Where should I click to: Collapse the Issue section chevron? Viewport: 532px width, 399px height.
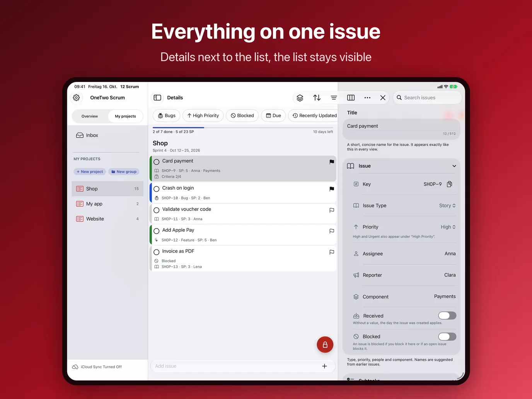tap(454, 166)
